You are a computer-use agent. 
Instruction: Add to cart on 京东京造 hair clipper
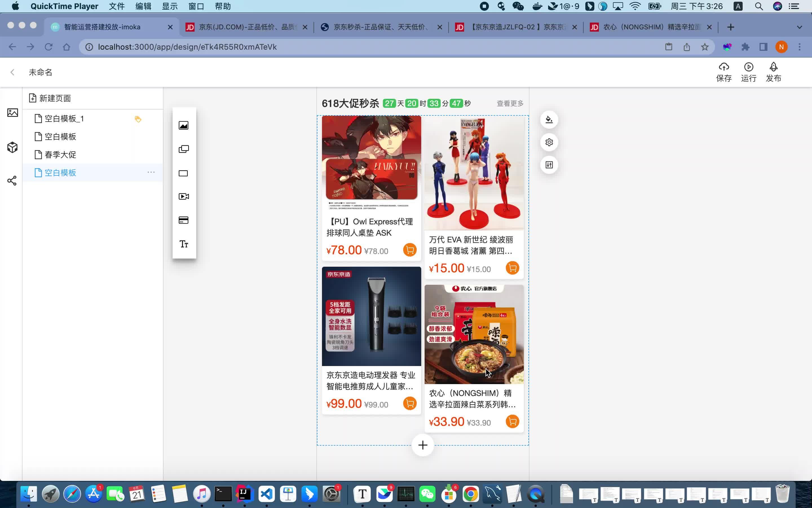(x=410, y=404)
